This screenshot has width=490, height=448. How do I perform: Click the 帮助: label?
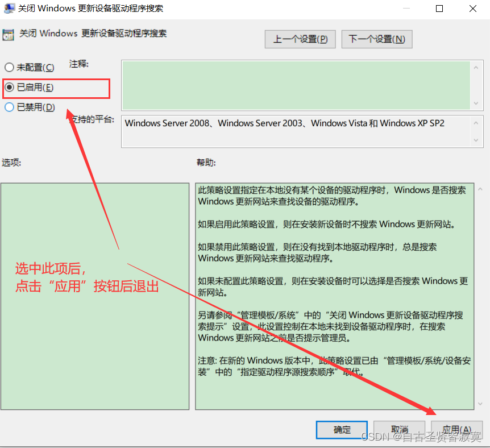206,163
